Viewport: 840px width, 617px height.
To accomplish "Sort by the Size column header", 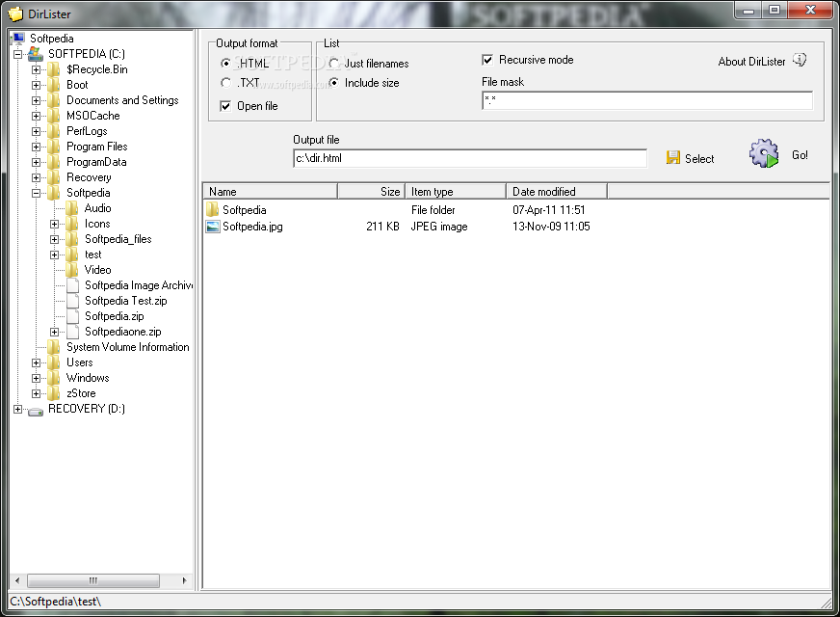I will [371, 192].
